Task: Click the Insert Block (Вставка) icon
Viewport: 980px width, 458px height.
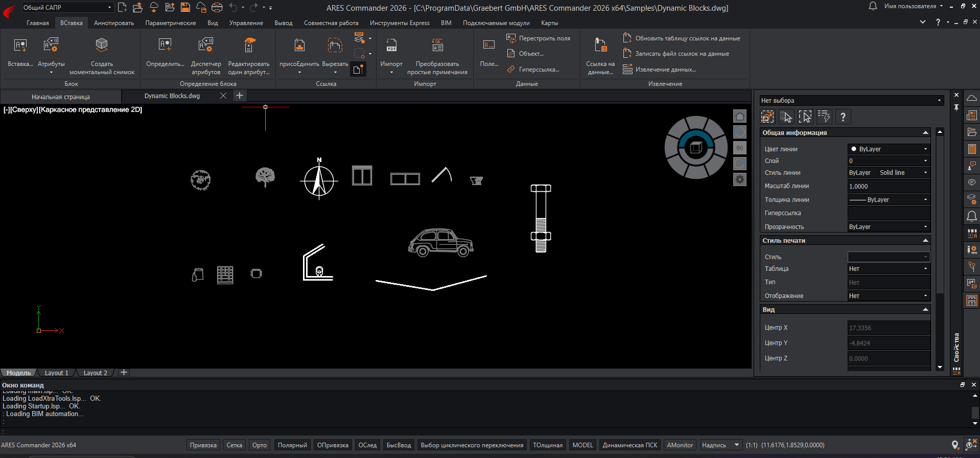Action: [20, 46]
